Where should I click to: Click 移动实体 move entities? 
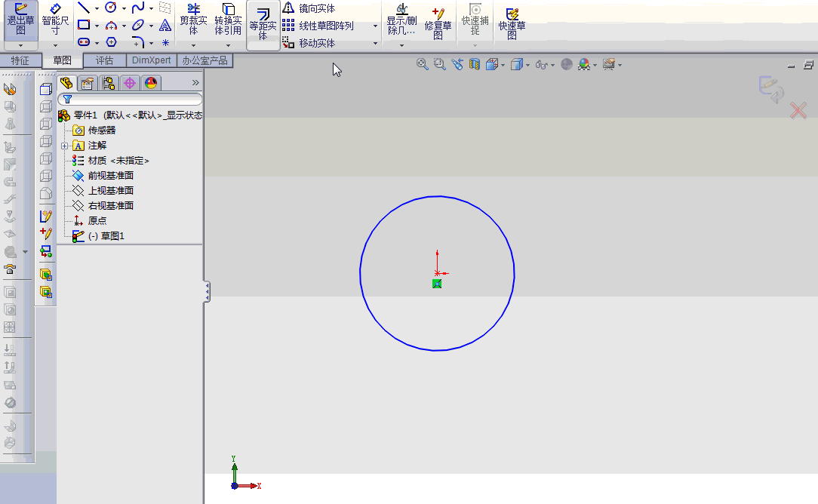309,43
